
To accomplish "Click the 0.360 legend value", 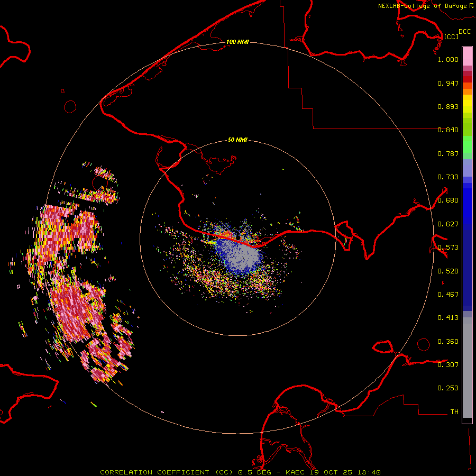I will click(x=448, y=342).
